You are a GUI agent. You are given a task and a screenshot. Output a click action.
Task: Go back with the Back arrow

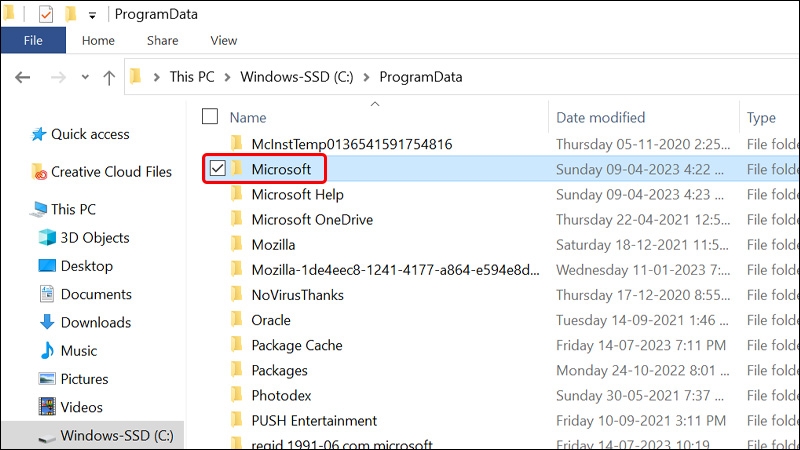click(x=22, y=78)
